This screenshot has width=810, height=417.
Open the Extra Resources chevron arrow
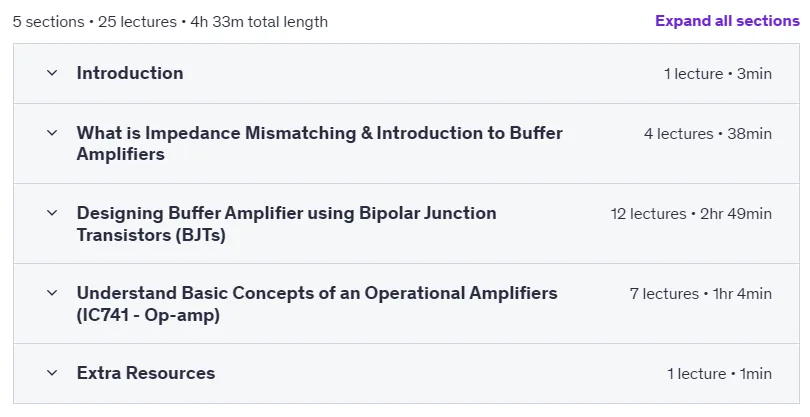pyautogui.click(x=52, y=373)
